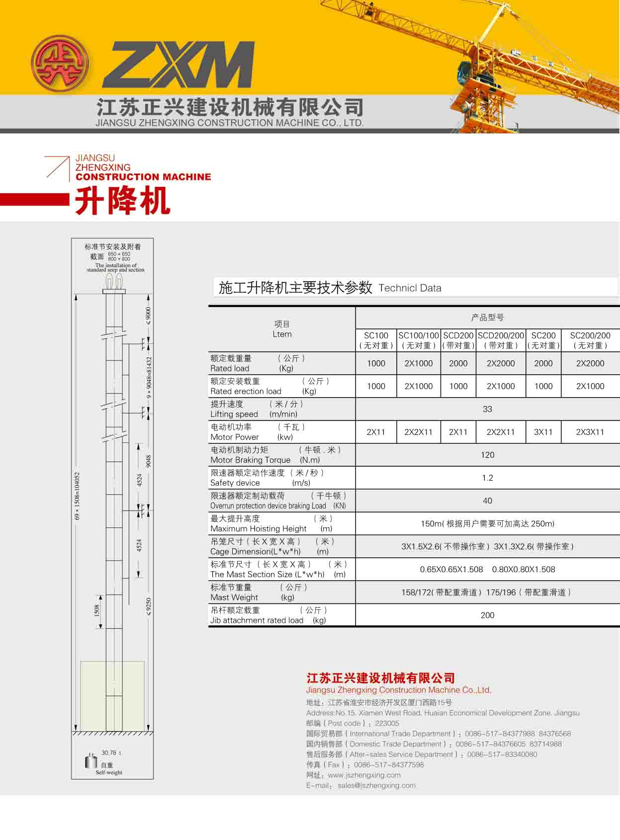
Task: Click the beige base box of the mast
Action: click(x=112, y=696)
